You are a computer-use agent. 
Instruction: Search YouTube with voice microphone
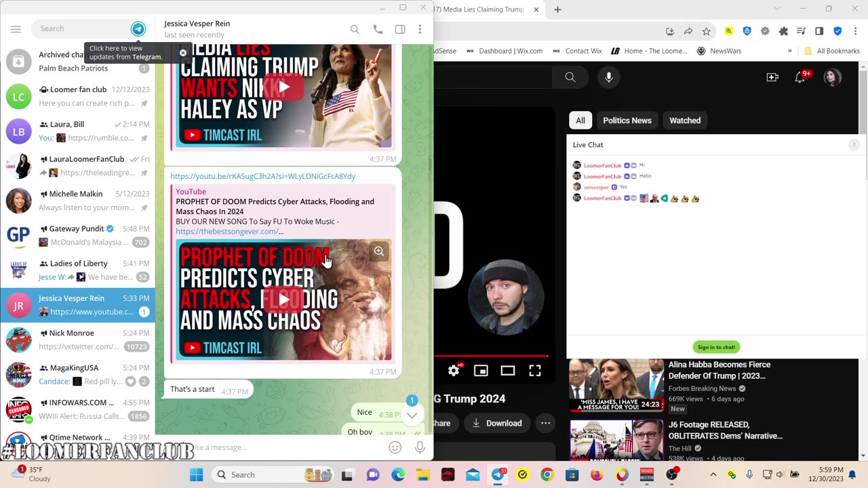(609, 77)
